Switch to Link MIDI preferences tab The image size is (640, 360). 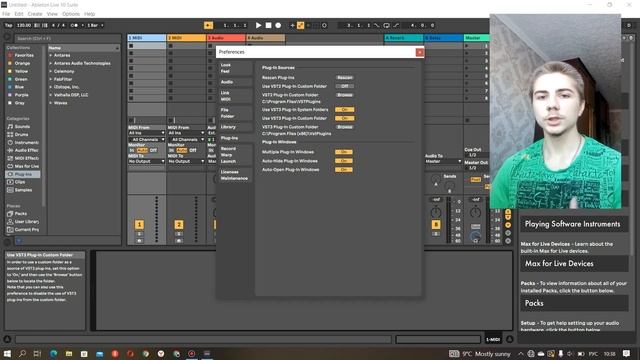click(235, 96)
